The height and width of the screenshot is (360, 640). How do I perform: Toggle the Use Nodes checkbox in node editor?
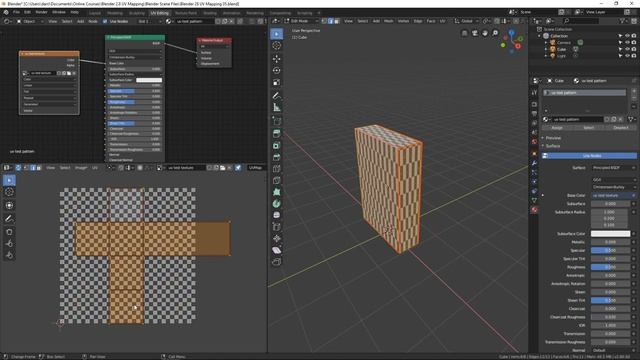coord(105,21)
